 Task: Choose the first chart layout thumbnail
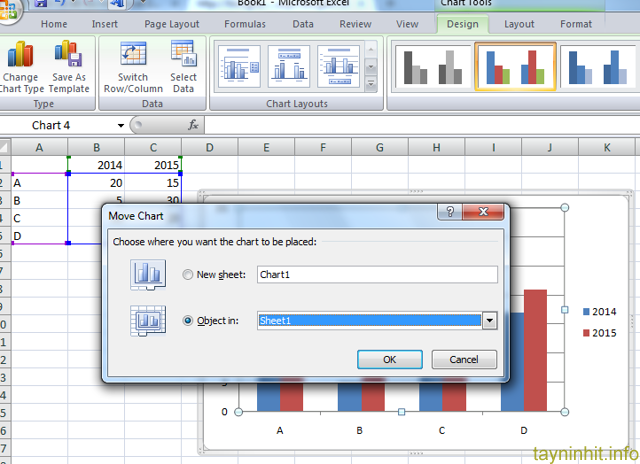point(238,66)
